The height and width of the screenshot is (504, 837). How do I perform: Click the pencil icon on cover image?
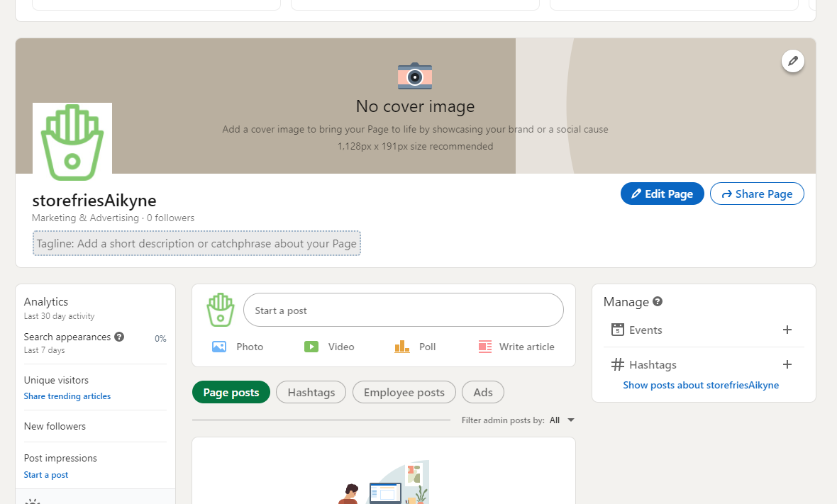point(793,61)
